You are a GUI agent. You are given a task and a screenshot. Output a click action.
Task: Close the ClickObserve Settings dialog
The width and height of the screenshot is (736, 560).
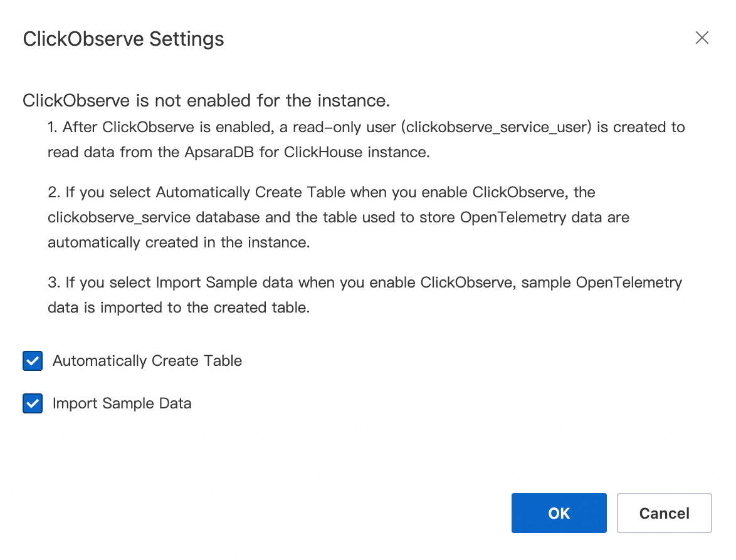[702, 38]
